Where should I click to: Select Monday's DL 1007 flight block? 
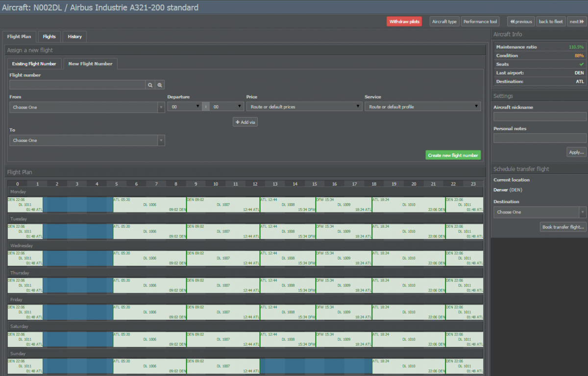(x=223, y=205)
